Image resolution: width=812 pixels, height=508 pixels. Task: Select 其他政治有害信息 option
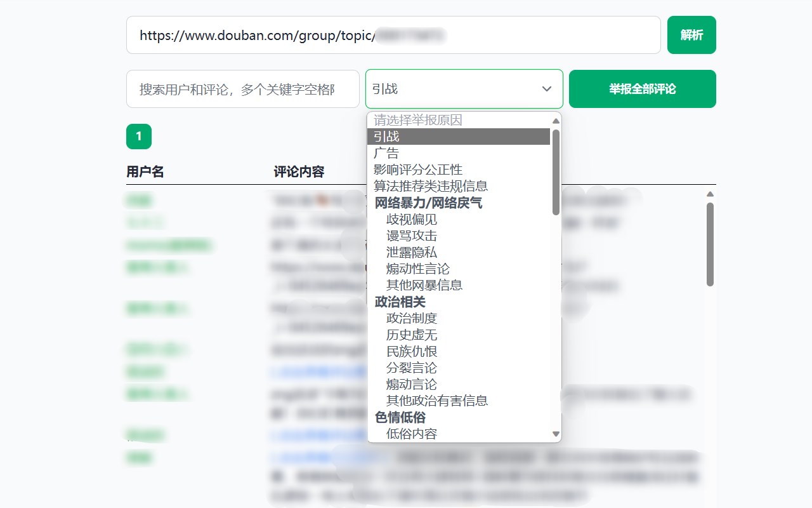click(459, 401)
